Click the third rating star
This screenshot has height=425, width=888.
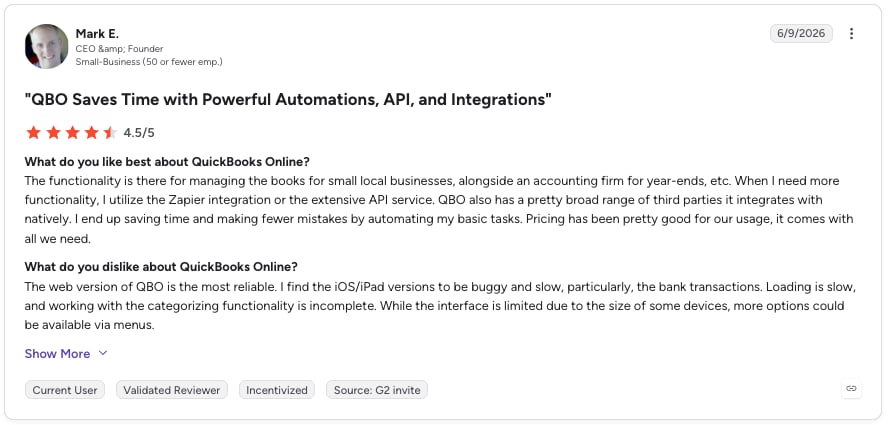pyautogui.click(x=72, y=133)
